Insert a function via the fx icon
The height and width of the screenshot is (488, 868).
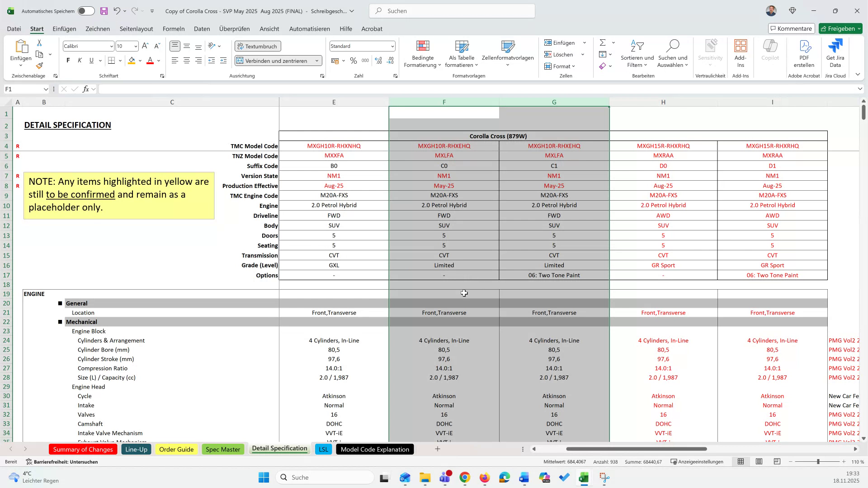(x=86, y=89)
